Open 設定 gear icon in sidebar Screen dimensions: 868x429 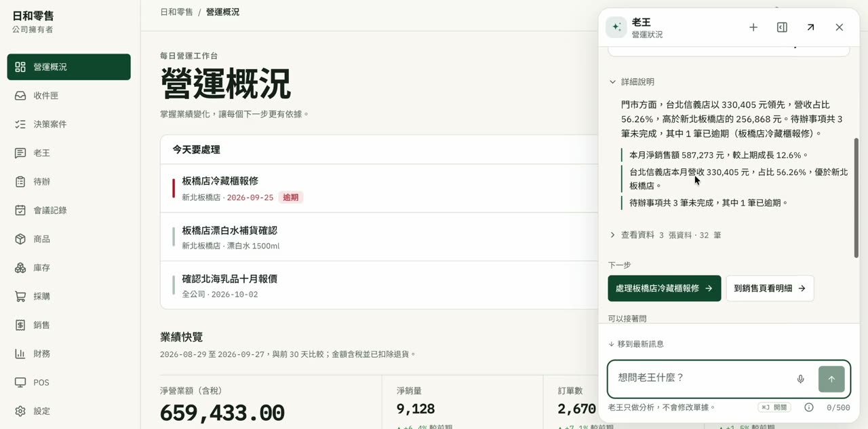click(x=20, y=411)
